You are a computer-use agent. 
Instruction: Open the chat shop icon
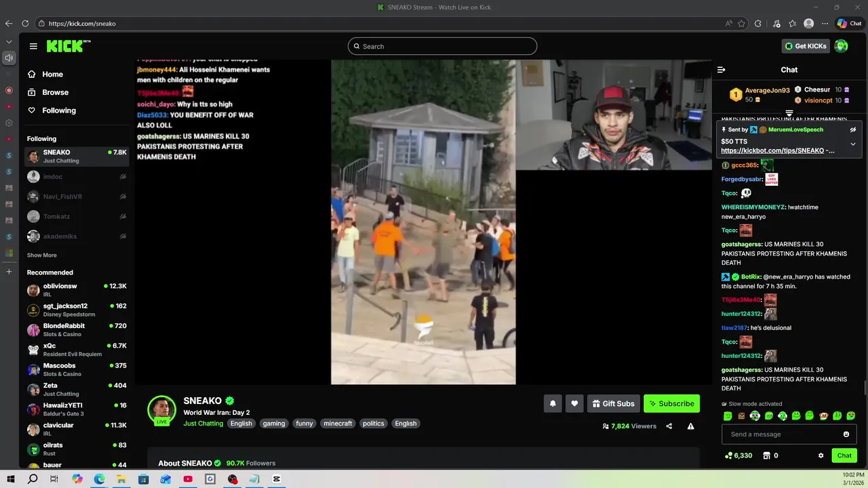tap(767, 456)
